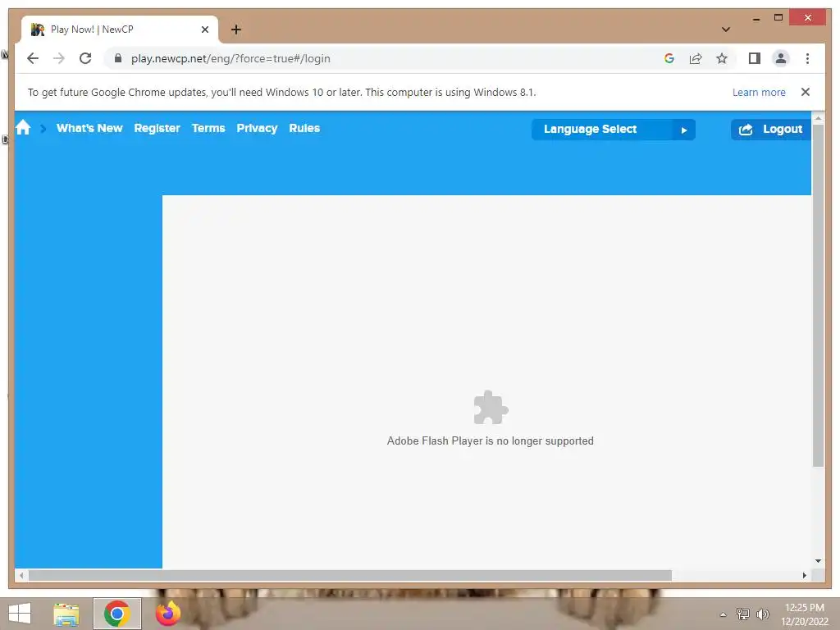Click the Chrome taskbar icon

[117, 614]
